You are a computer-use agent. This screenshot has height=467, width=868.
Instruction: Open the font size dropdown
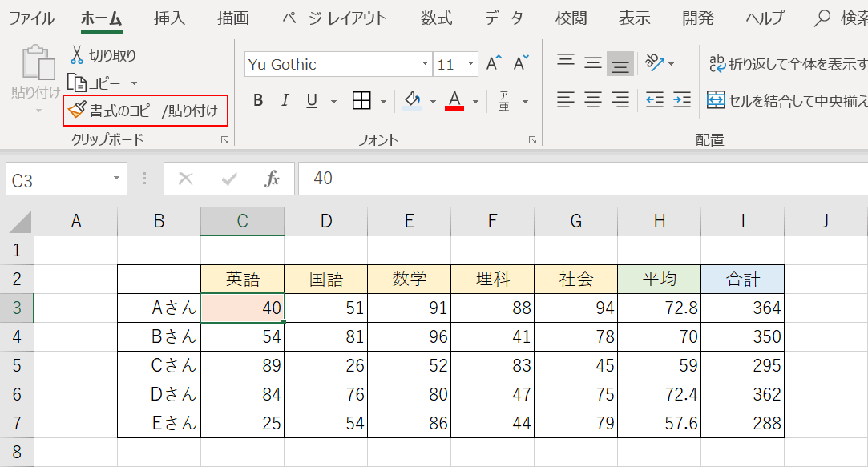[x=471, y=63]
